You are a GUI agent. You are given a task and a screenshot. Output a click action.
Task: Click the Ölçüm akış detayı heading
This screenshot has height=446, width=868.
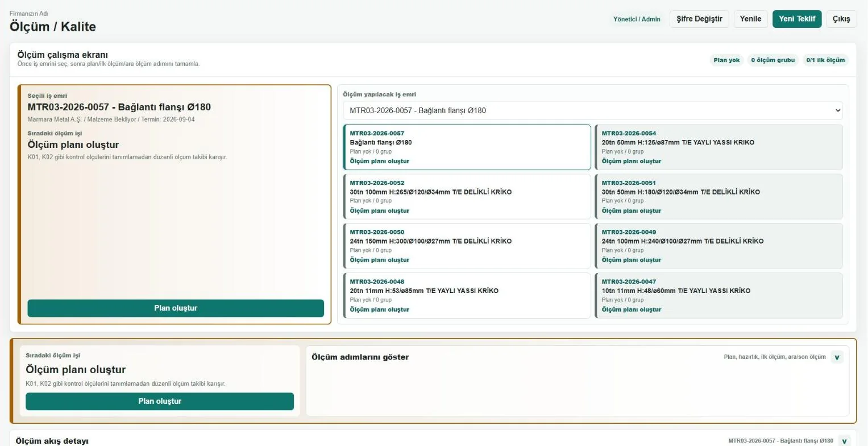(52, 441)
